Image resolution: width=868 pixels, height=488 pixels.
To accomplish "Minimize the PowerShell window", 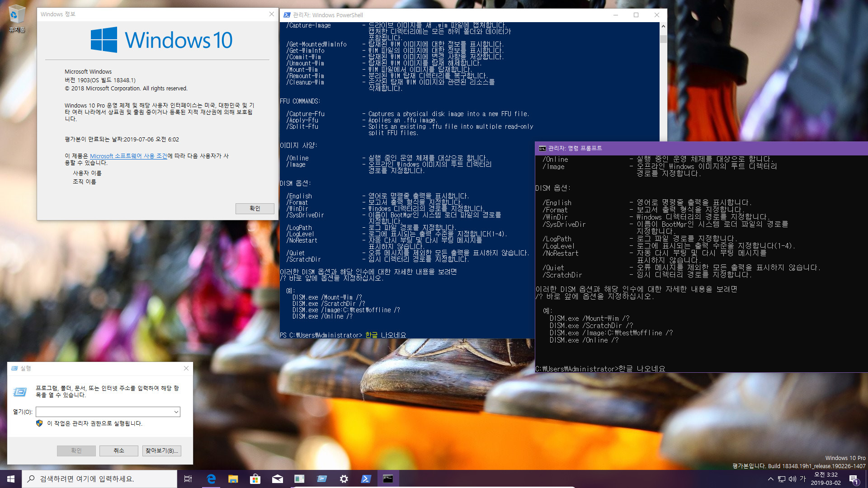I will [615, 15].
